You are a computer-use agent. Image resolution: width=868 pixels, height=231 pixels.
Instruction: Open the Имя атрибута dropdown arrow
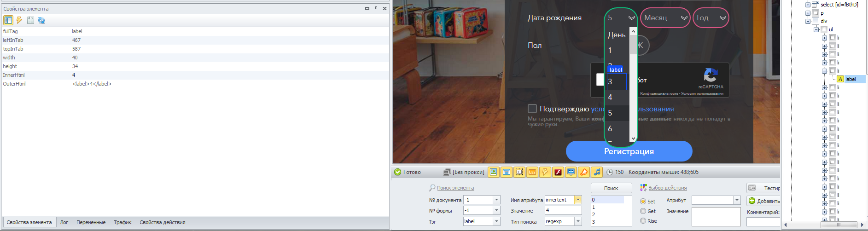click(x=578, y=200)
